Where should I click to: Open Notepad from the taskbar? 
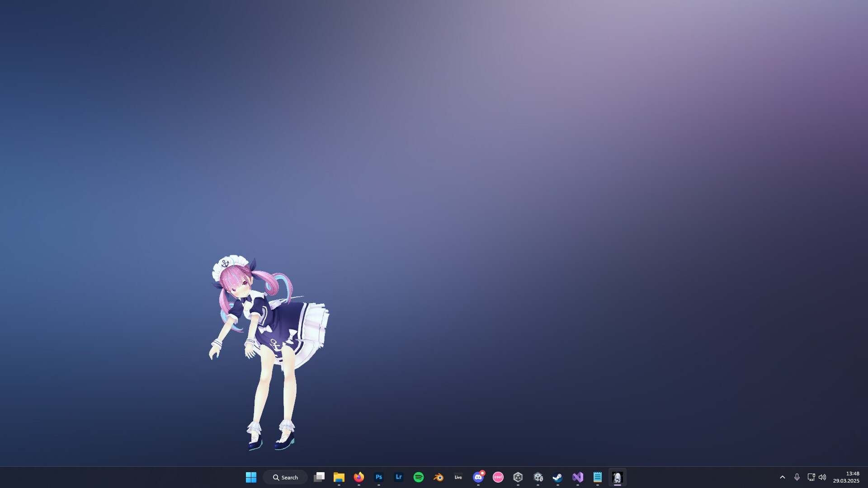598,477
